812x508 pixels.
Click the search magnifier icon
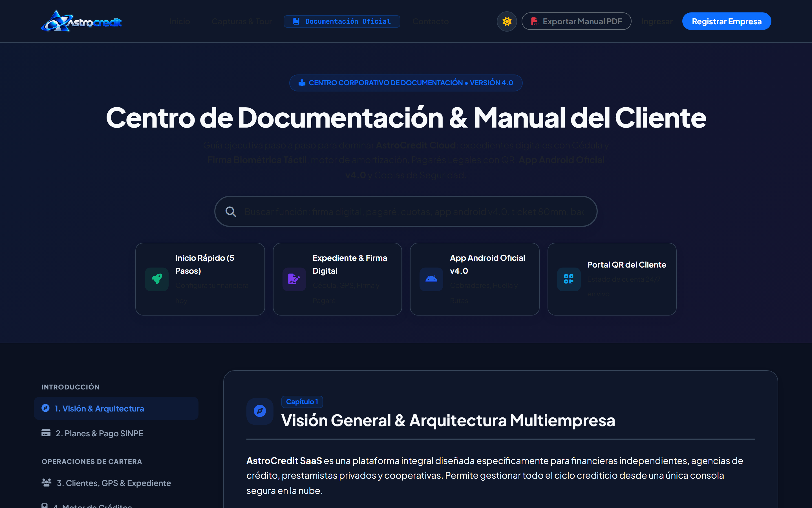[231, 212]
